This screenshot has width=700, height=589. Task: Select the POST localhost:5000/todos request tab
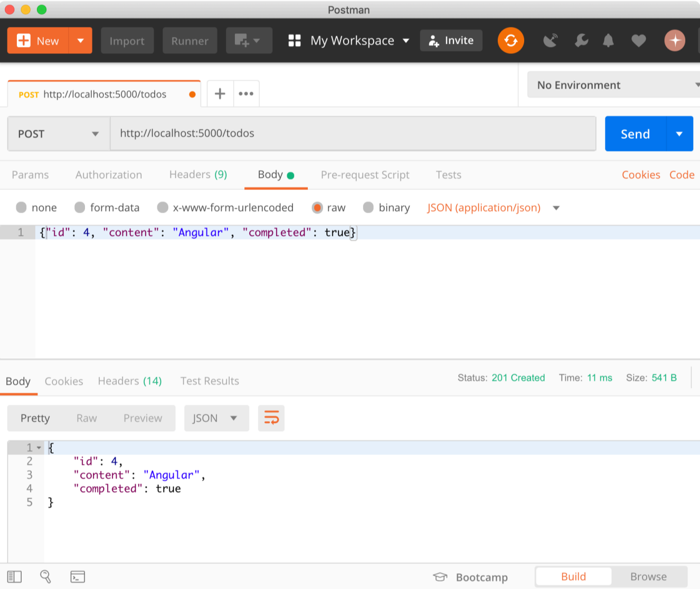point(104,94)
